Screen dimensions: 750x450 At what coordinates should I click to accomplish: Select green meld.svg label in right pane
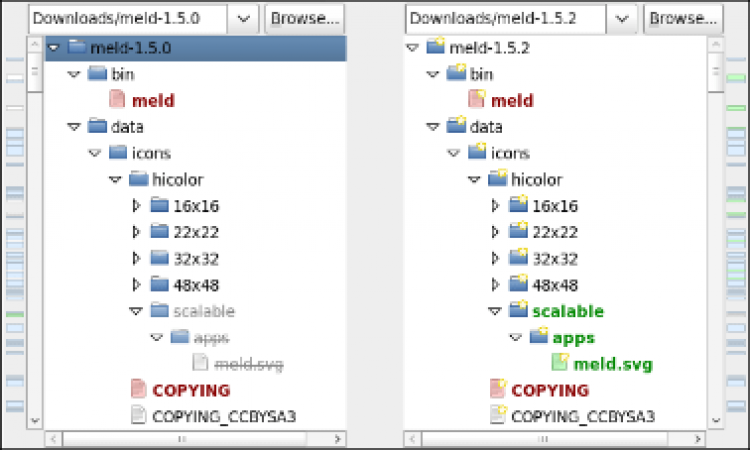pyautogui.click(x=613, y=364)
